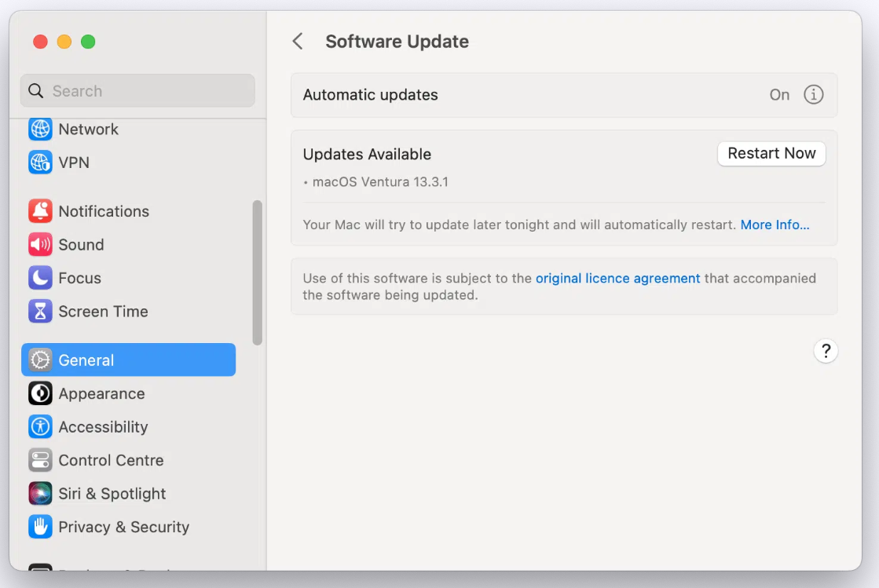The width and height of the screenshot is (879, 588).
Task: Open the Control Centre icon
Action: click(40, 460)
